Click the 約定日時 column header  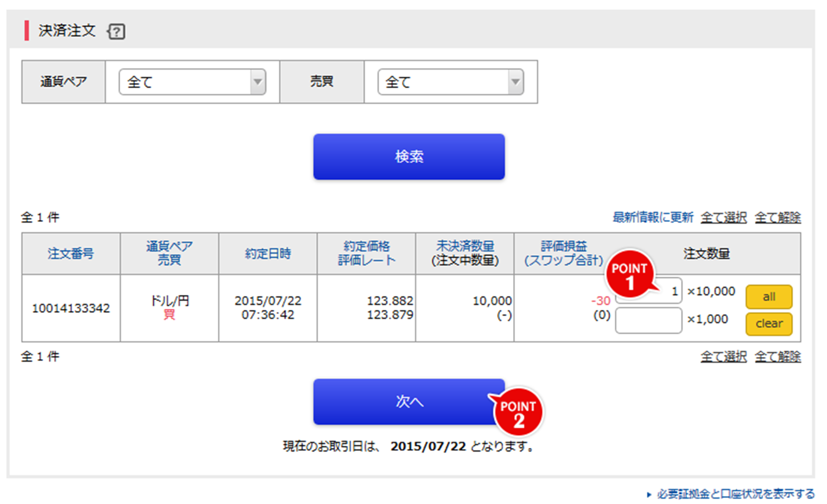pos(267,254)
